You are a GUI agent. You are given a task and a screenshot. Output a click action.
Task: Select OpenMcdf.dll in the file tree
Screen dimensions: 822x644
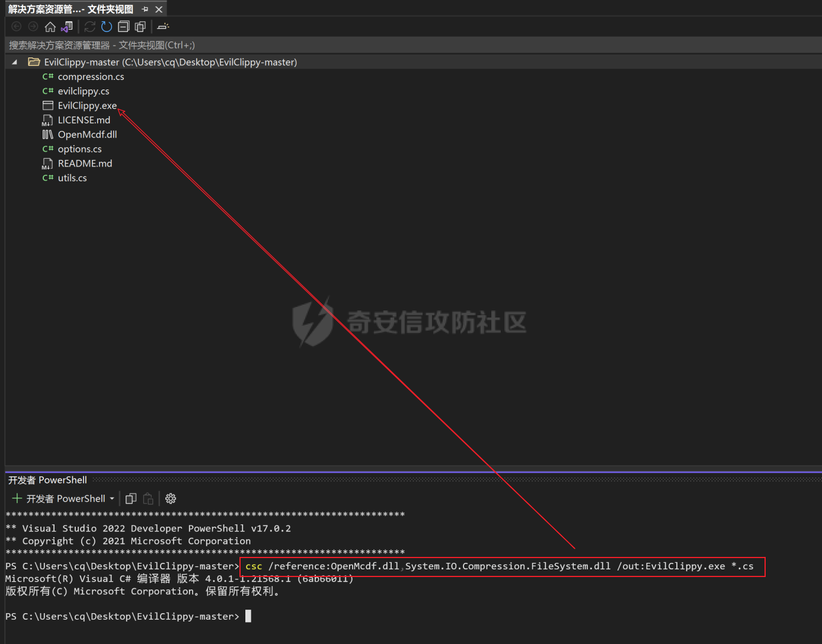[87, 134]
